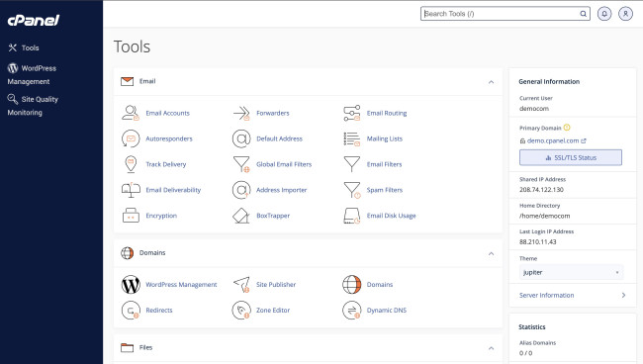Collapse the Domains section chevron
The image size is (643, 364).
pos(491,254)
